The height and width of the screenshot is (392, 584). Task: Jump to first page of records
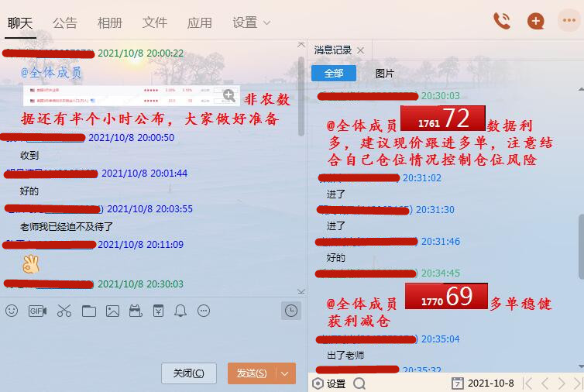(527, 383)
